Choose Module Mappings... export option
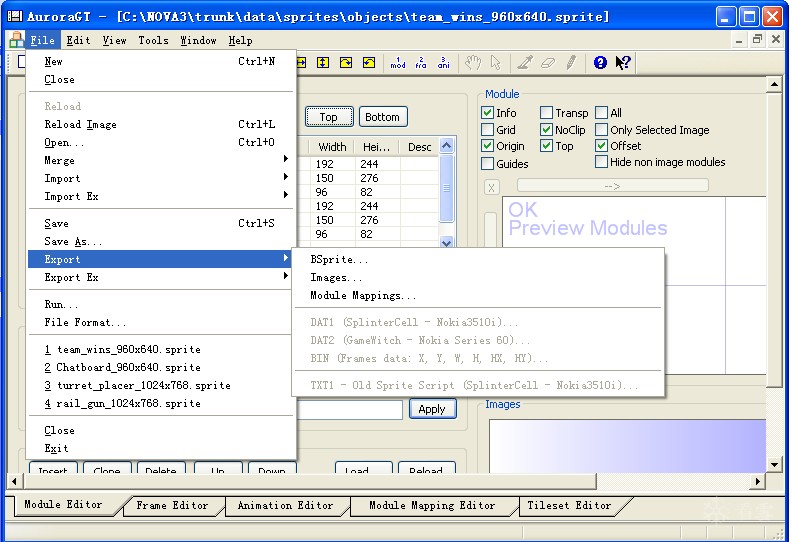This screenshot has width=792, height=542. point(478,295)
